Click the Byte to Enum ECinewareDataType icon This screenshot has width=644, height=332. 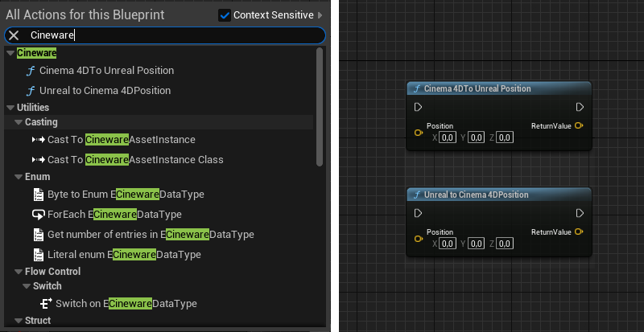point(38,195)
